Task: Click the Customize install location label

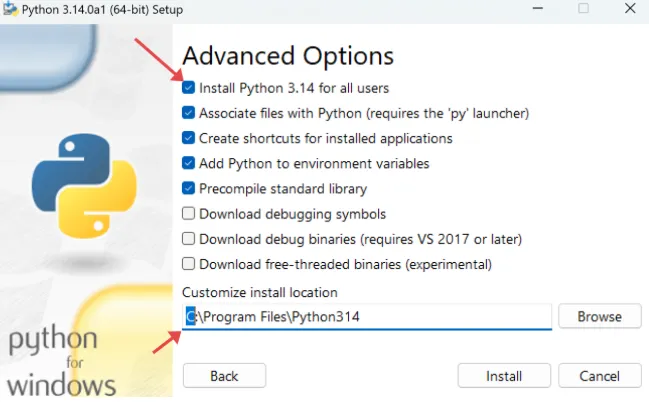Action: 260,292
